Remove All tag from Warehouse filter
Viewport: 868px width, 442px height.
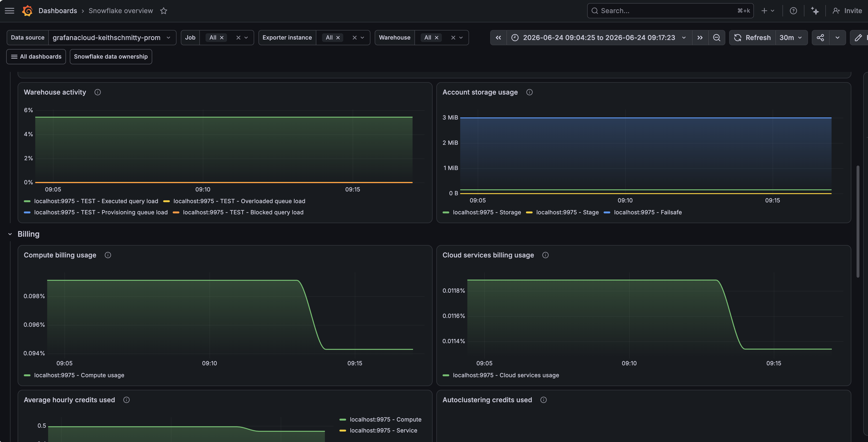[437, 37]
